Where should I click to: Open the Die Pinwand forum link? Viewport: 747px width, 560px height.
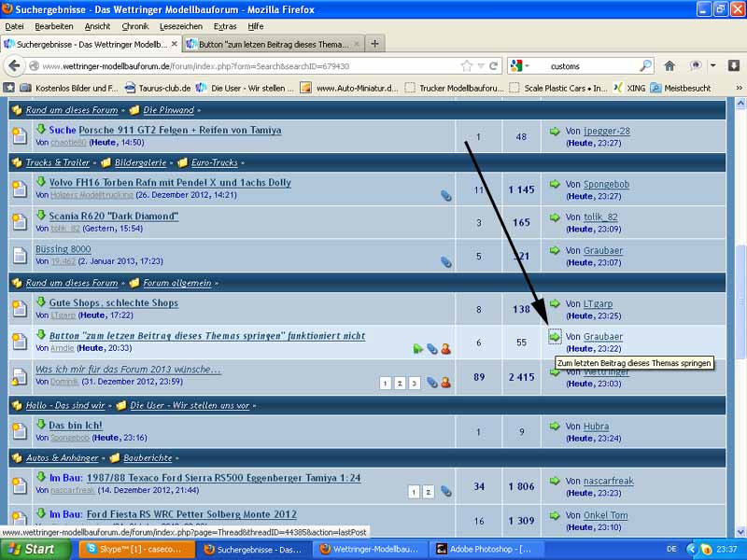169,110
